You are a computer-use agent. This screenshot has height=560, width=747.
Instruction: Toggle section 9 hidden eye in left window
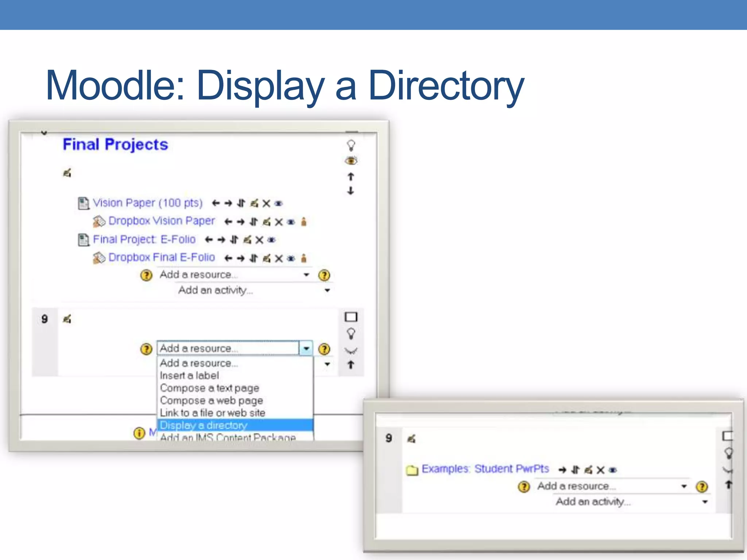click(x=351, y=351)
